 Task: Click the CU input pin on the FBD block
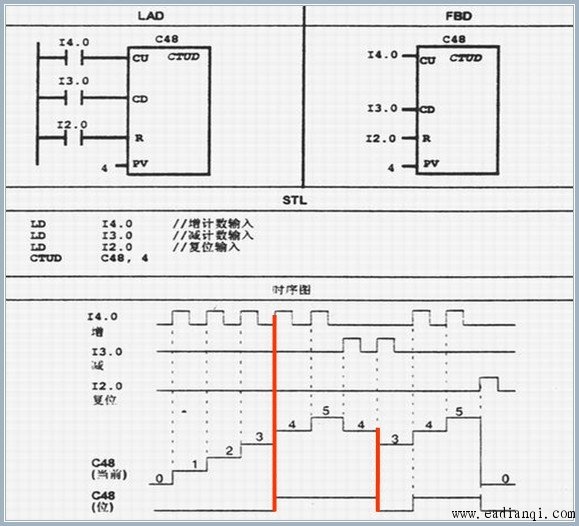click(x=427, y=61)
